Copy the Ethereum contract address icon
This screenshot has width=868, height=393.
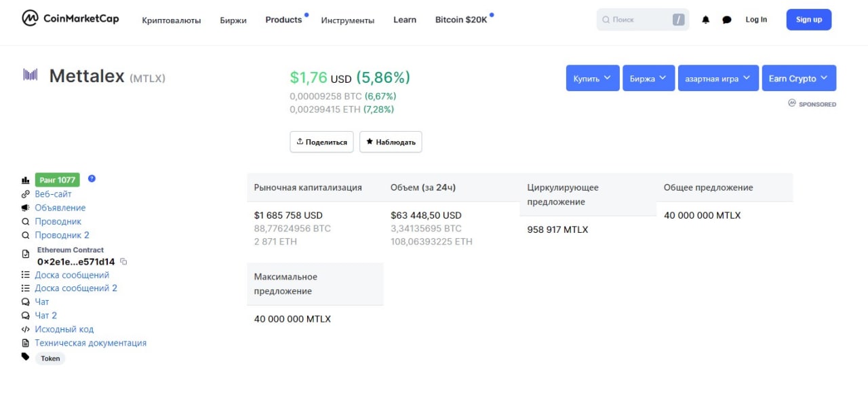point(123,261)
